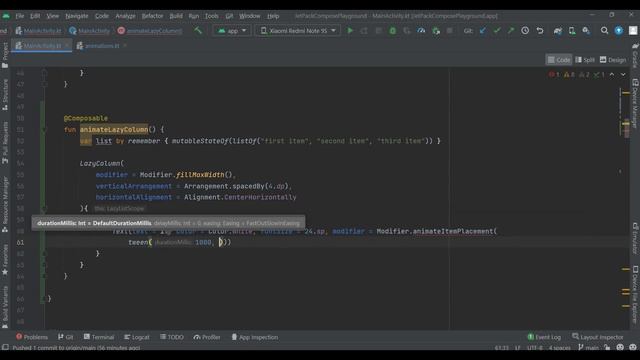Click the green Git Push arrow
Image resolution: width=640 pixels, height=360 pixels.
pyautogui.click(x=511, y=31)
